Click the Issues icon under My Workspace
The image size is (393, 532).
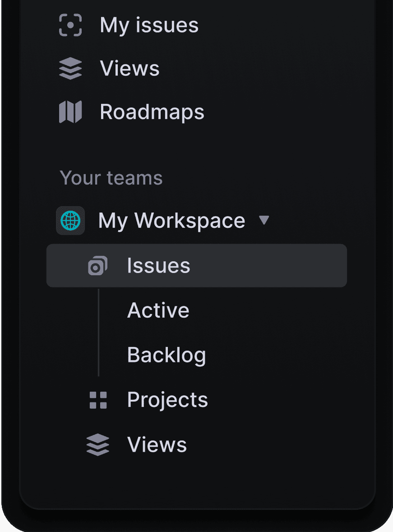coord(97,266)
